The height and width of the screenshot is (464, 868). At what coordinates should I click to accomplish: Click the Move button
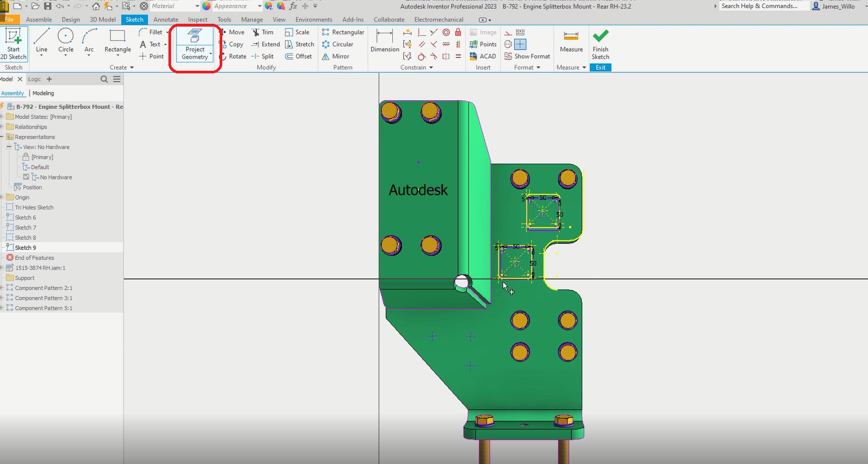232,32
